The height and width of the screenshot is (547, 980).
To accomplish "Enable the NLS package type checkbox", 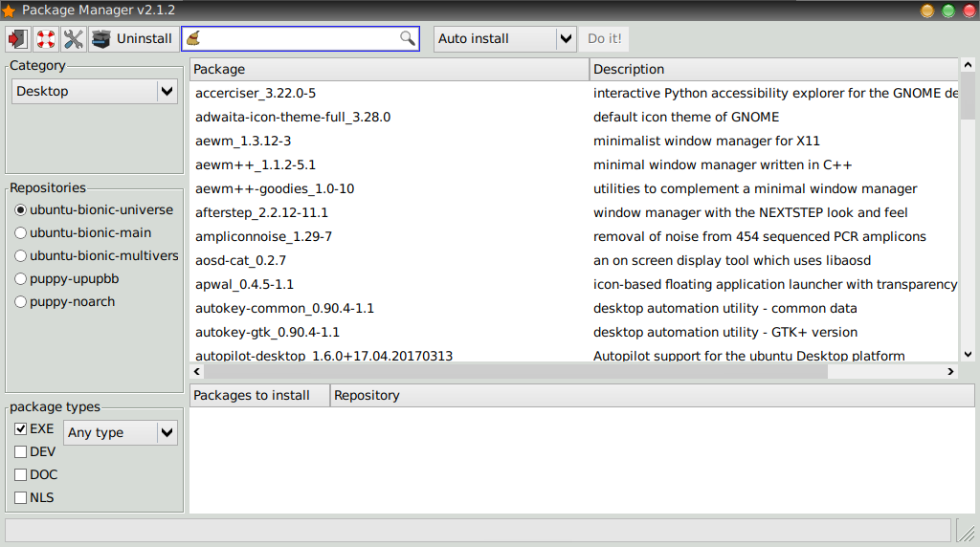I will coord(21,498).
